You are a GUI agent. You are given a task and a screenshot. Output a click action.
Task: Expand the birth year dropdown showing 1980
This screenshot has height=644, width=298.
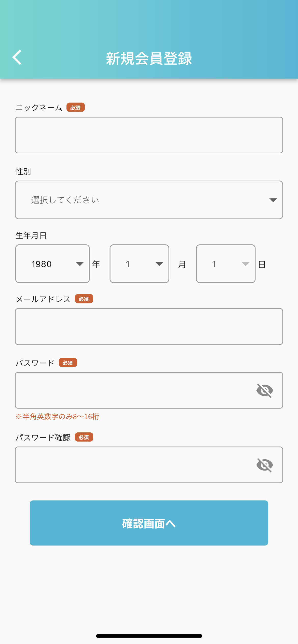coord(52,264)
